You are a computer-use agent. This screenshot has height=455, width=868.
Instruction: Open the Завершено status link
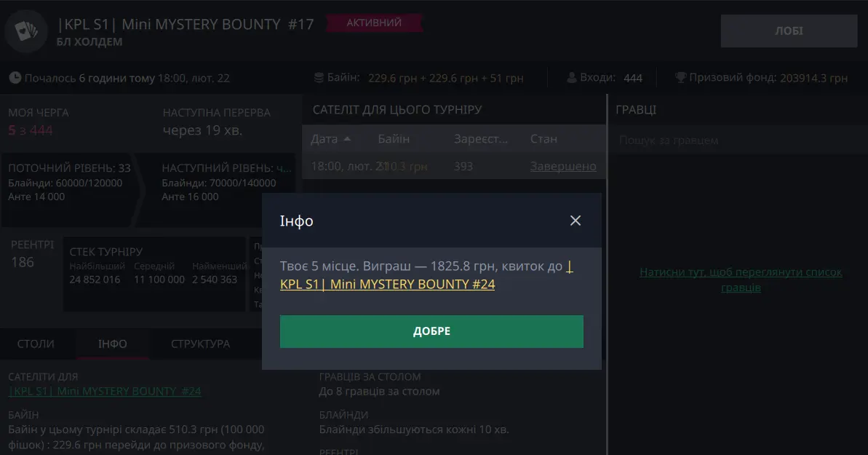(x=563, y=166)
